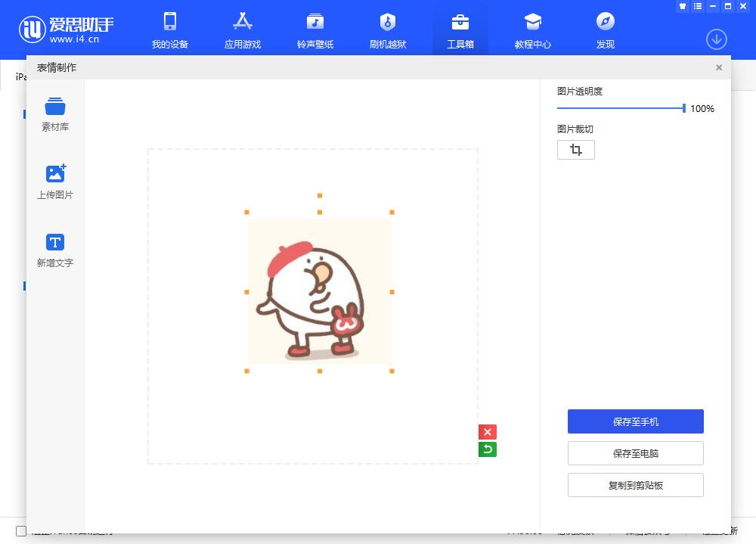
Task: Click the 铃声壁纸 ringtone and wallpaper icon
Action: [x=314, y=29]
